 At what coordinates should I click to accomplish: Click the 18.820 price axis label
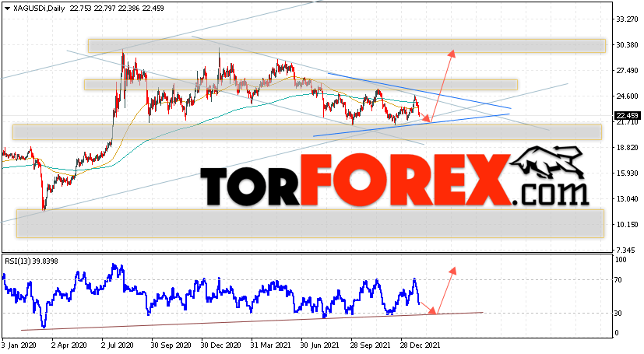pyautogui.click(x=627, y=147)
